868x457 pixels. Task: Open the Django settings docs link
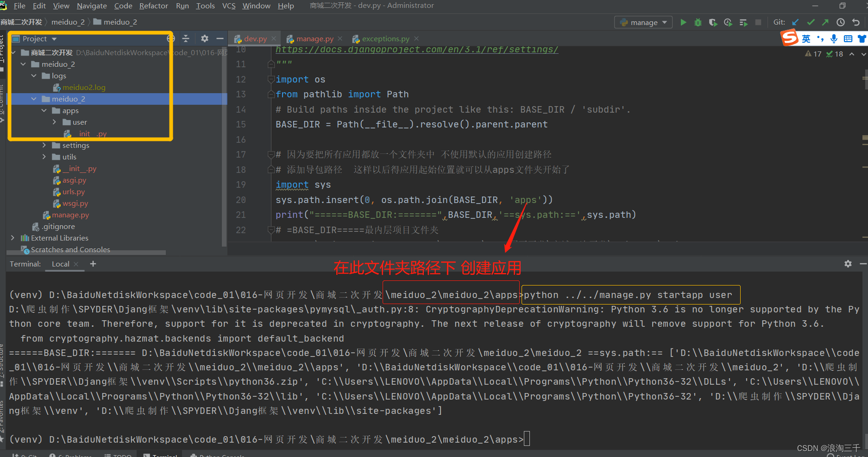click(417, 50)
